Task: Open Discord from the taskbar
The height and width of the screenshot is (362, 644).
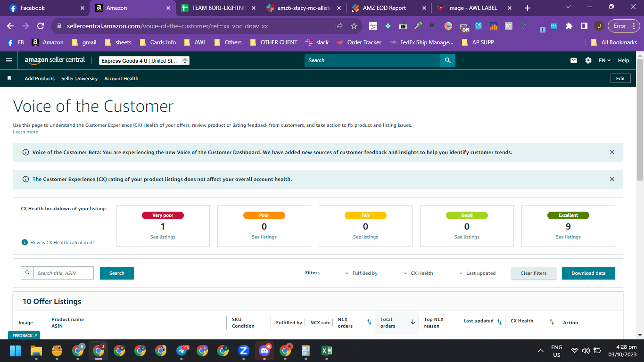Action: 264,351
